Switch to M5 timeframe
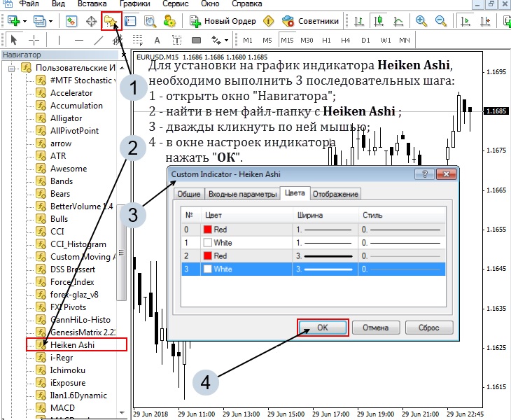The height and width of the screenshot is (420, 511). [267, 41]
